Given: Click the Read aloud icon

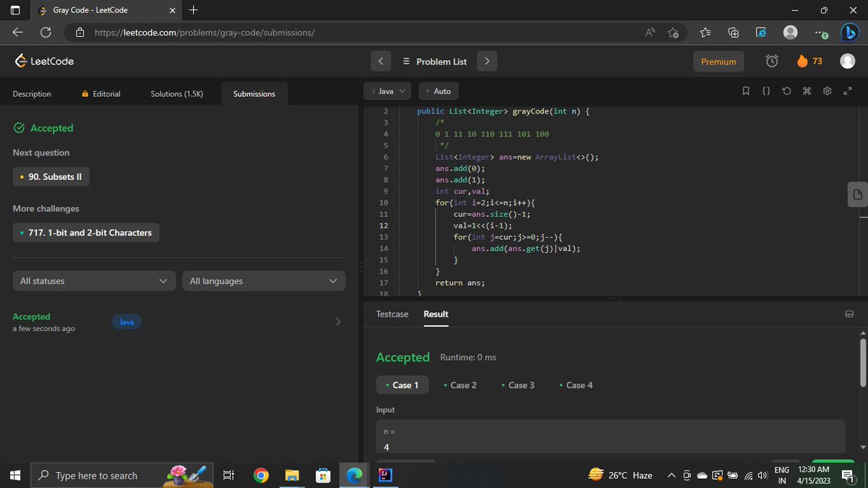Looking at the screenshot, I should point(650,33).
